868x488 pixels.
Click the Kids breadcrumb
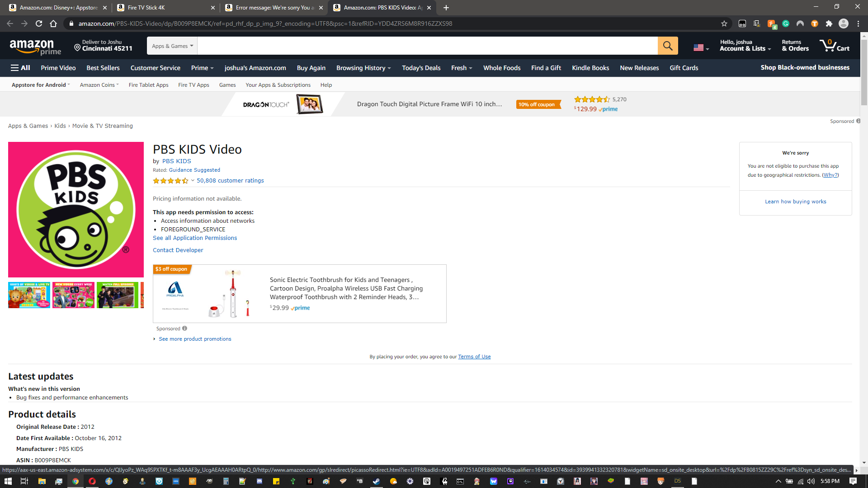(60, 126)
